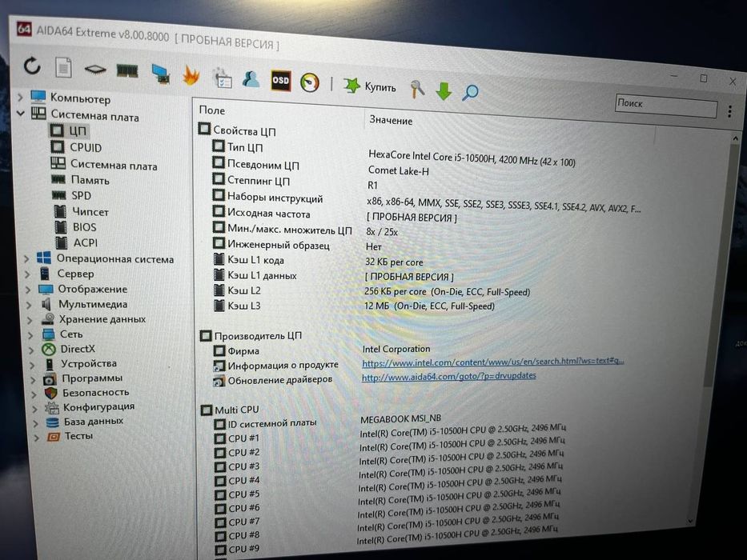
Task: Open the memory module toolbar icon
Action: tap(127, 71)
